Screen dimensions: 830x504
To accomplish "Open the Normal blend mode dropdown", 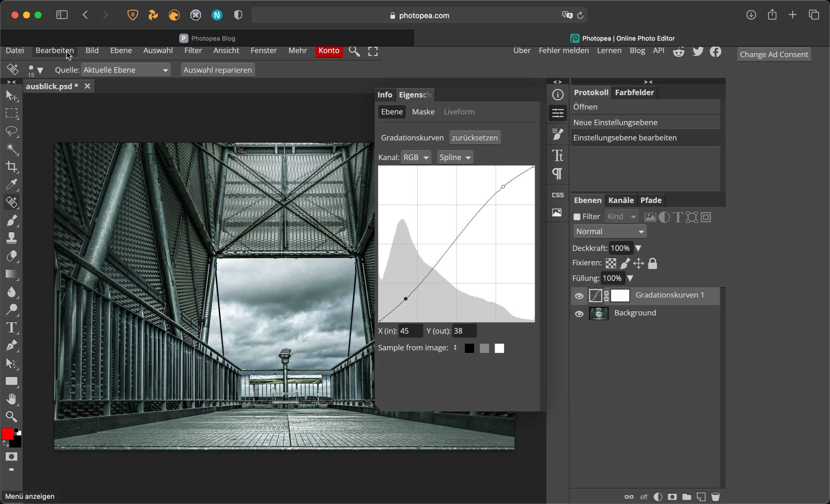I will pos(609,232).
